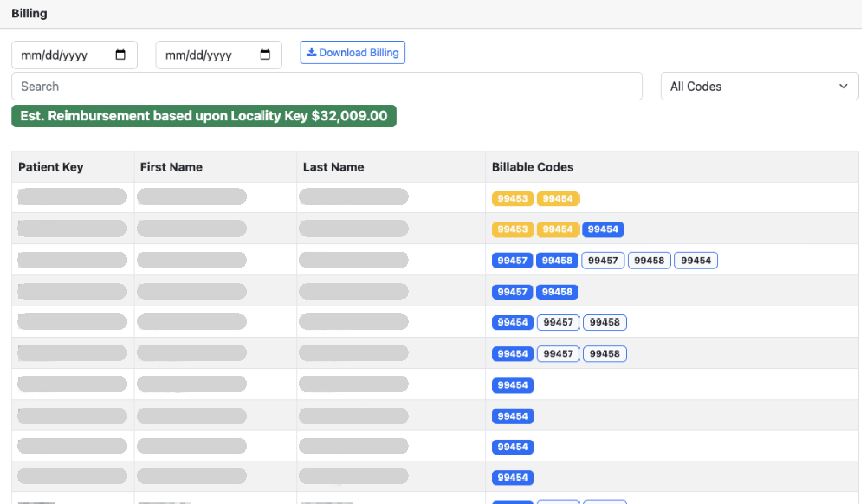This screenshot has width=862, height=504.
Task: Click filled blue 99457 in the five-code row
Action: [512, 261]
